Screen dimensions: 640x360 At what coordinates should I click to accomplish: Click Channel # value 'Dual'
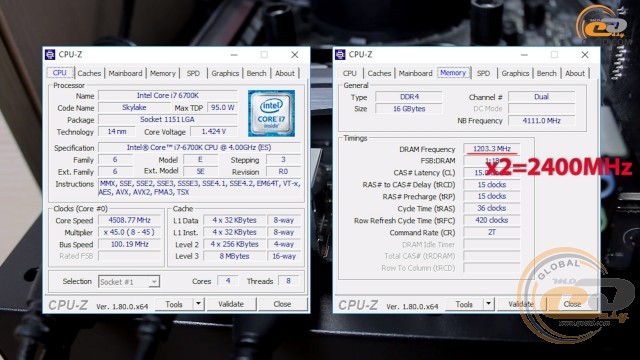pos(542,97)
